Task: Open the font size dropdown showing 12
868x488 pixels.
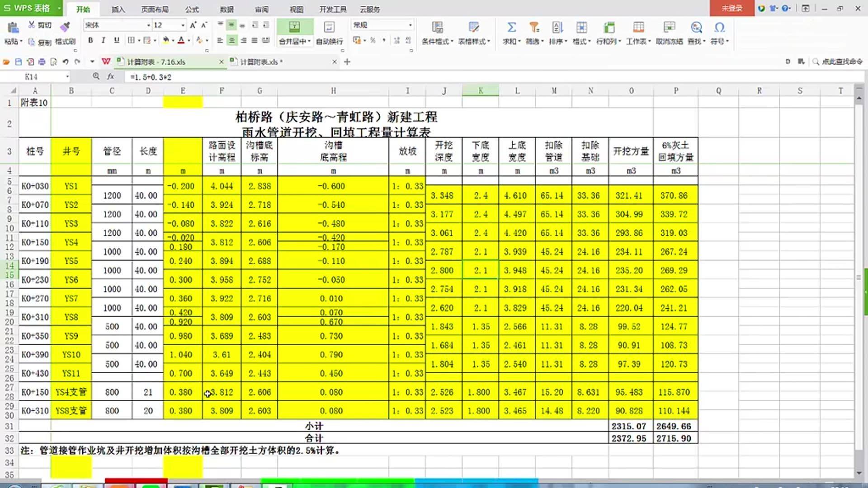Action: tap(183, 25)
